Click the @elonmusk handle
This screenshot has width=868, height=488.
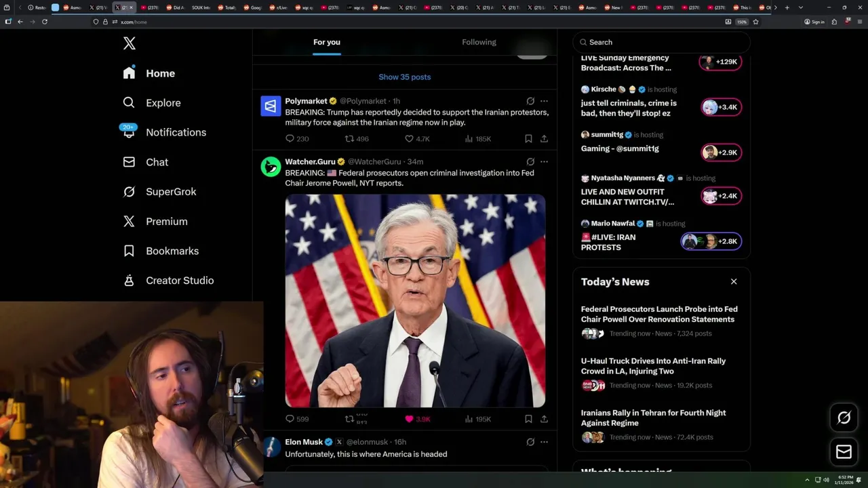coord(367,442)
